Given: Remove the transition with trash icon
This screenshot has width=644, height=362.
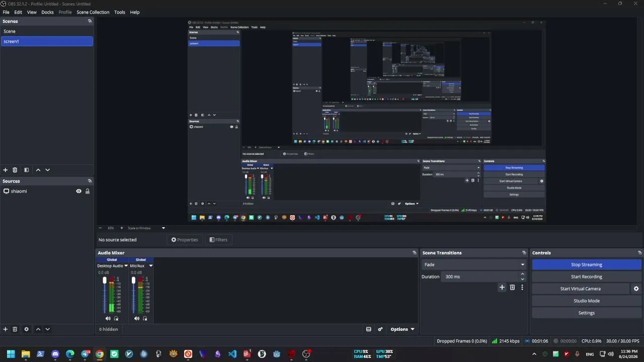Looking at the screenshot, I should click(512, 287).
